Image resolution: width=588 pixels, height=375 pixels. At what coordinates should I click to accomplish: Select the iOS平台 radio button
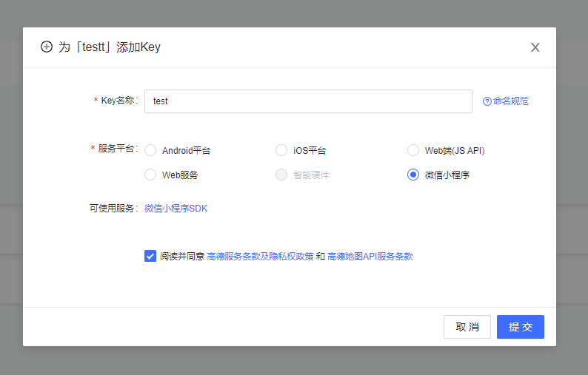[x=281, y=150]
